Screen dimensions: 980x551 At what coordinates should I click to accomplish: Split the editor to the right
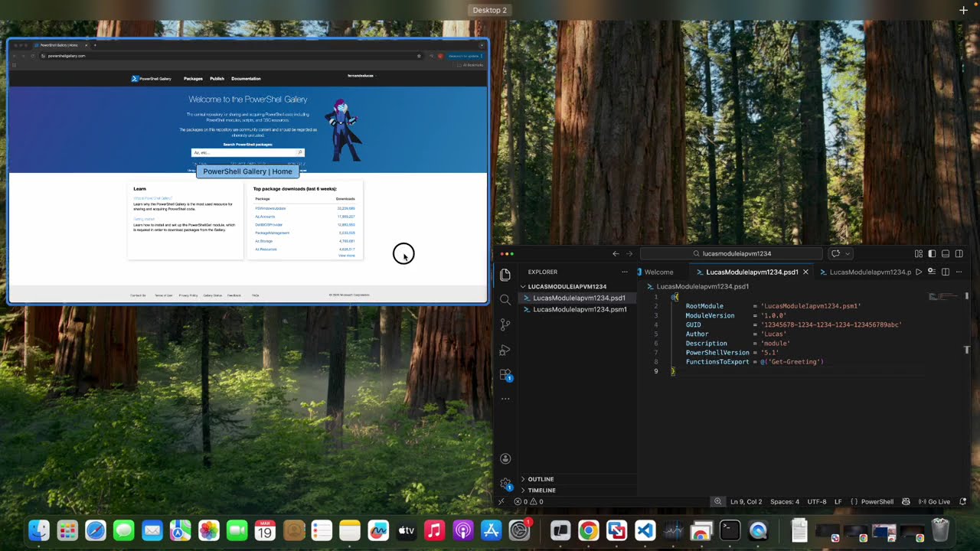[946, 272]
